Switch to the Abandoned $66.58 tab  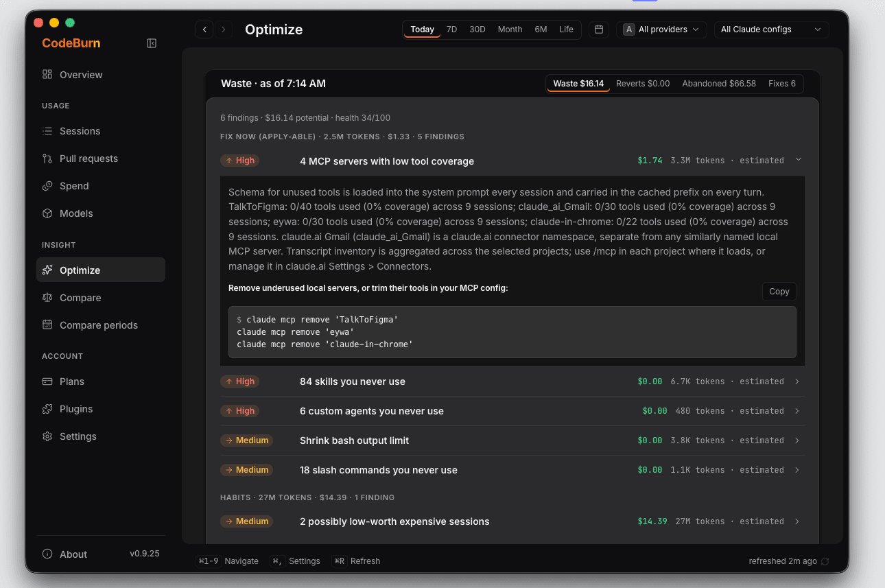coord(719,84)
